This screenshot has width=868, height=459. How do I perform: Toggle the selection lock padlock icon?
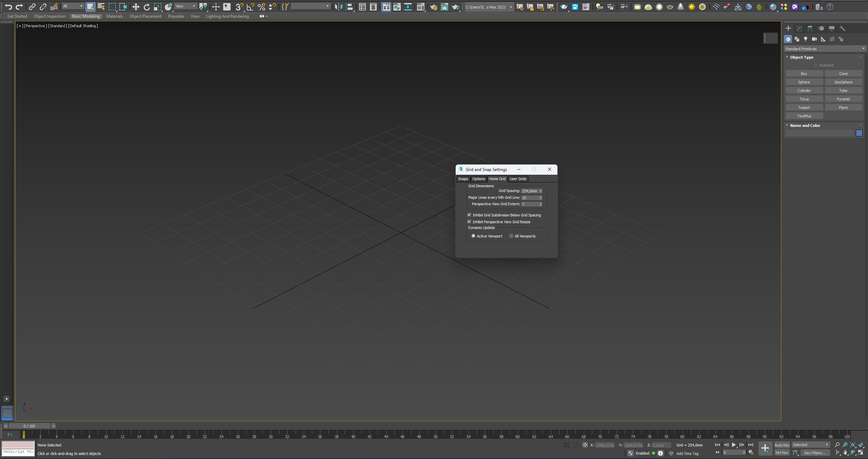pyautogui.click(x=576, y=445)
